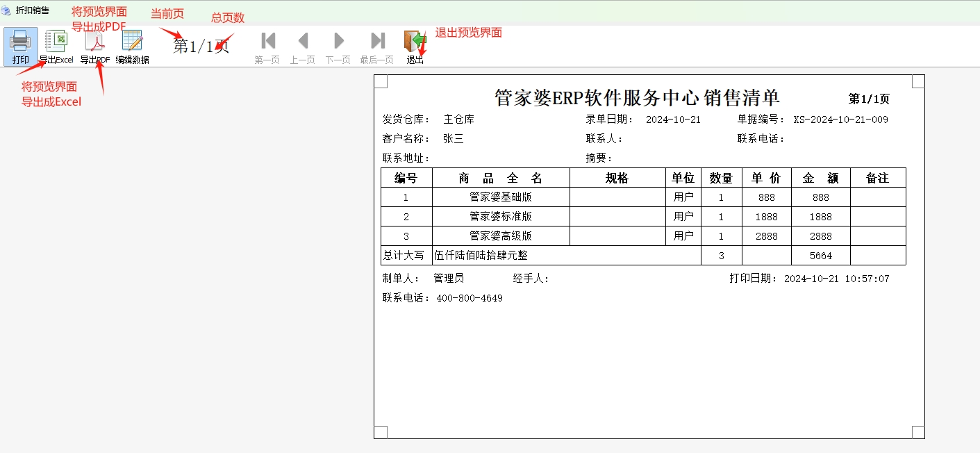980x453 pixels.
Task: Click document number XS-2024-10-21-009
Action: pyautogui.click(x=840, y=120)
